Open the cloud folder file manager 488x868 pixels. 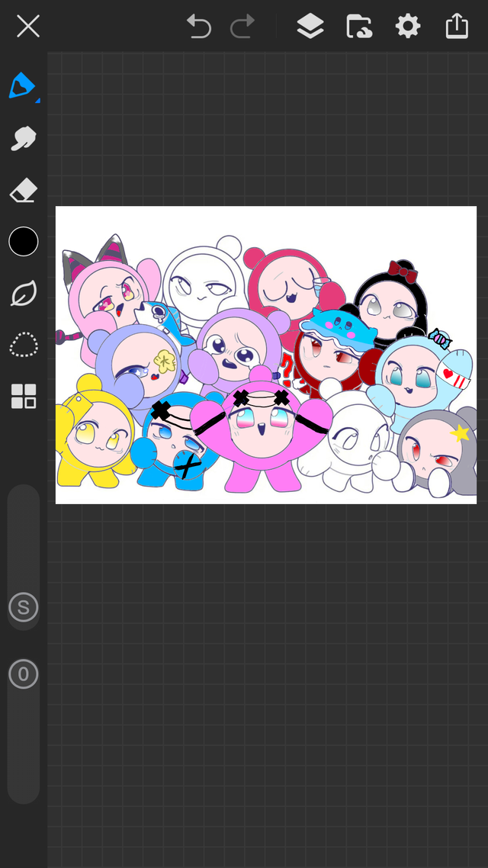tap(358, 27)
